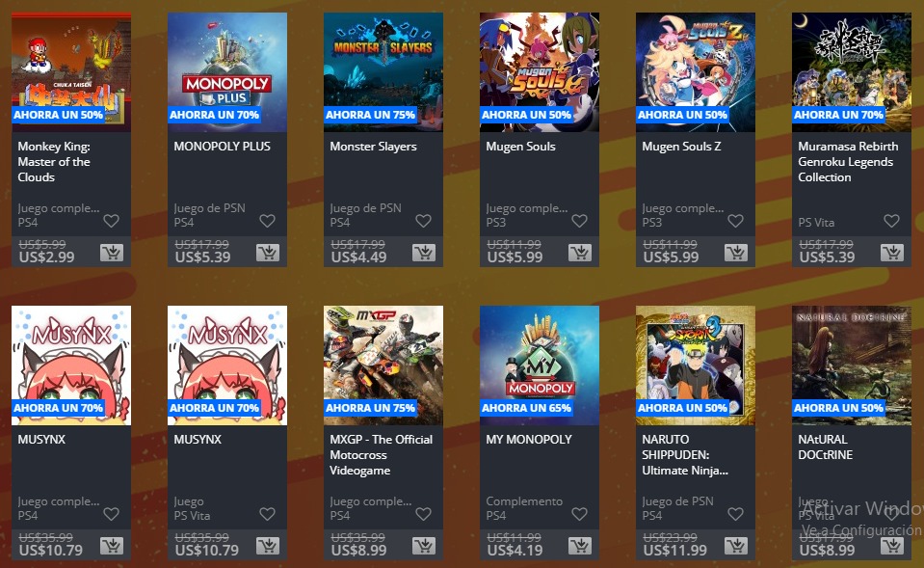Add Monkey King: Master of the Clouds to cart
The width and height of the screenshot is (924, 568).
[x=112, y=253]
